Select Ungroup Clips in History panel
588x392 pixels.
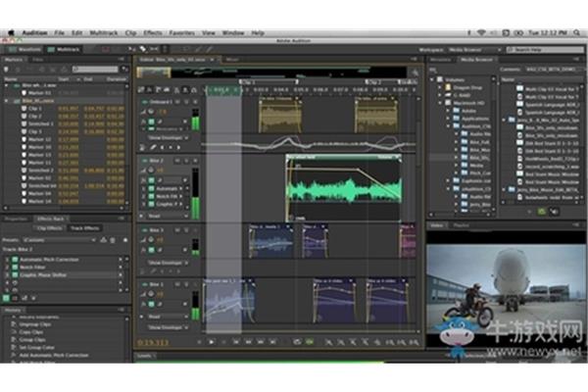tap(35, 324)
